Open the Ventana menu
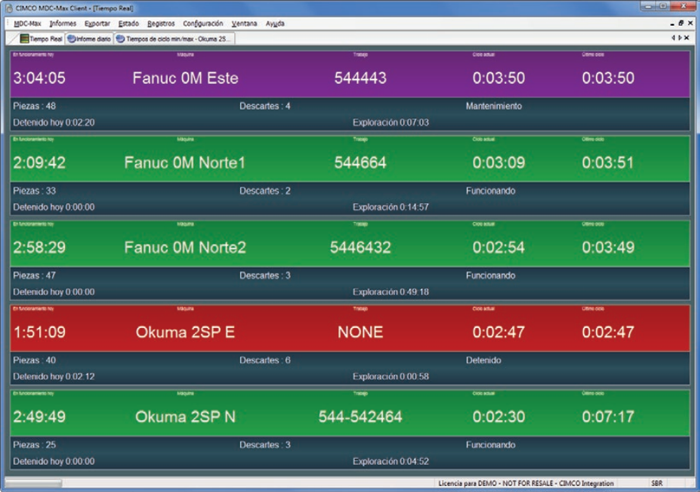 [x=244, y=24]
